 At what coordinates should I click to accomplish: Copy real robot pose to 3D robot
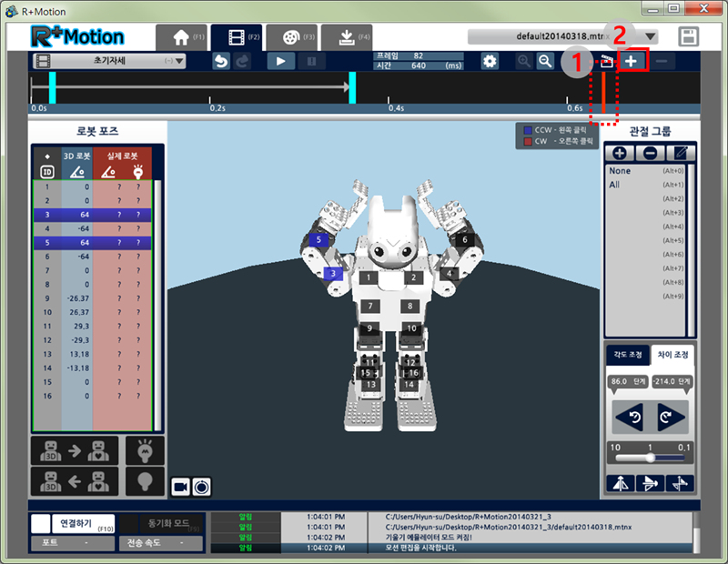click(75, 481)
